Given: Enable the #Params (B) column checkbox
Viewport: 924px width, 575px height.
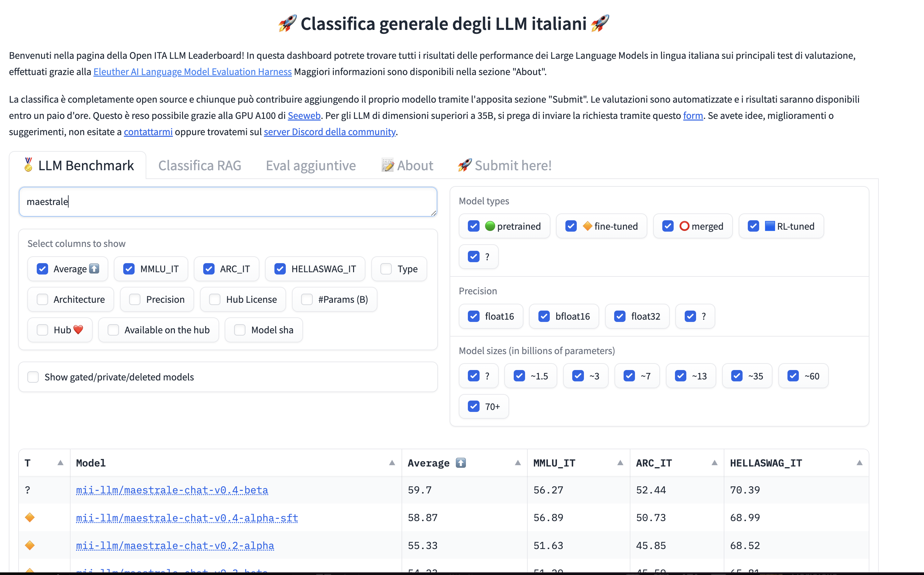Looking at the screenshot, I should tap(307, 300).
